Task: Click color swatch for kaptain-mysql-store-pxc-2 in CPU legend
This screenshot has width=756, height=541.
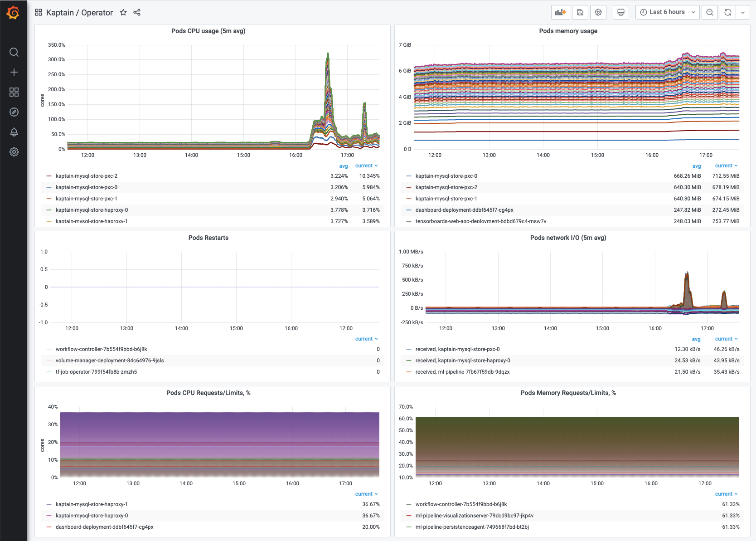Action: click(49, 176)
